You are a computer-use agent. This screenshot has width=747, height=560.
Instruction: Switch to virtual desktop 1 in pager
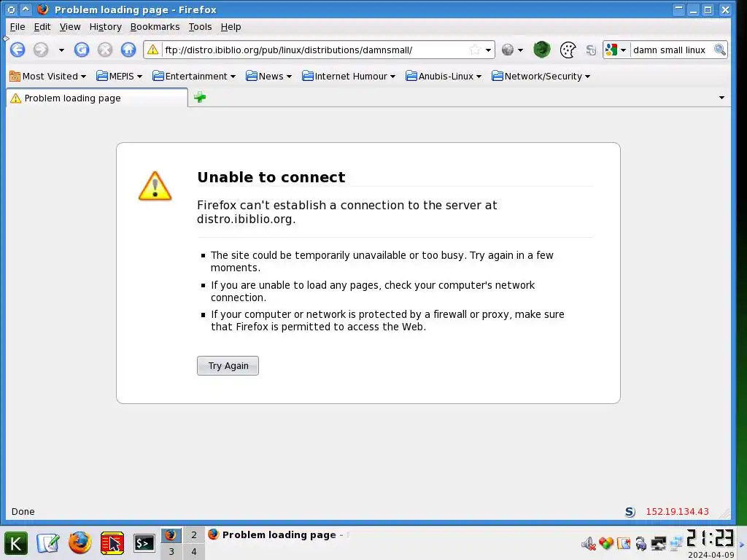click(171, 535)
